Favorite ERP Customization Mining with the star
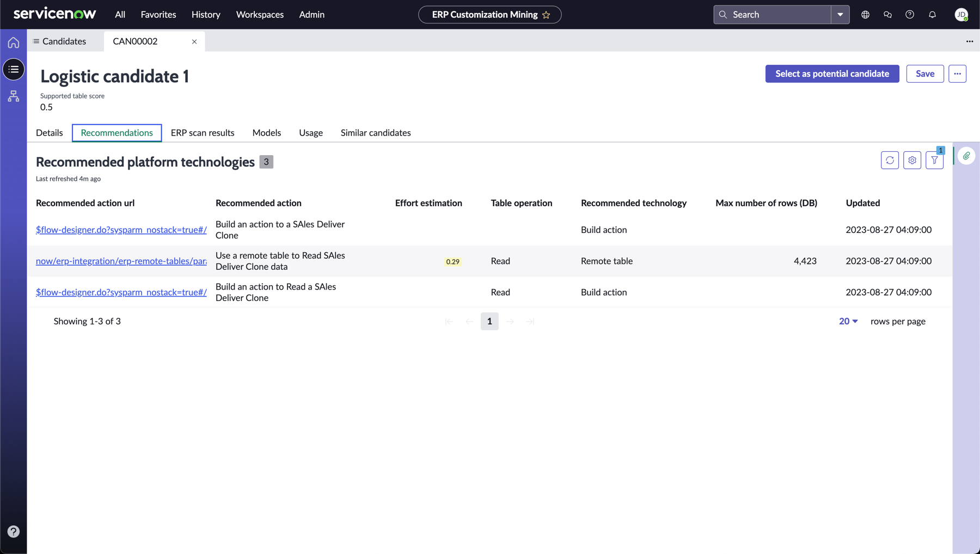This screenshot has height=554, width=980. pos(546,15)
